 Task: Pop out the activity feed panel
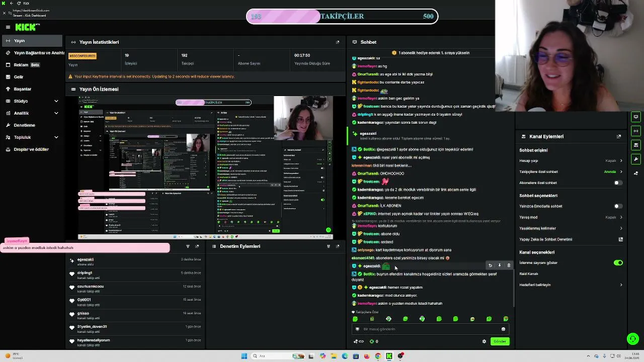197,246
